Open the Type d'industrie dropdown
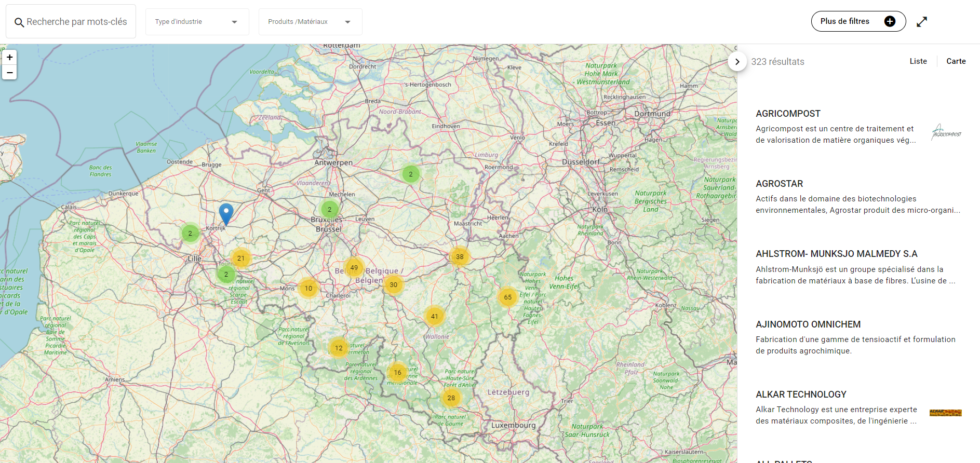This screenshot has width=980, height=463. point(197,22)
